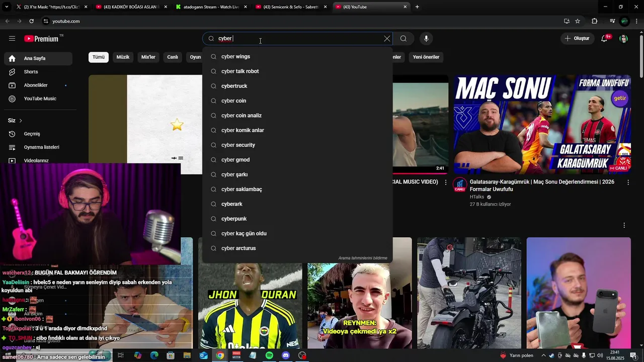Choose 'cyber kaç gün oldu' suggestion
This screenshot has height=362, width=644.
[x=297, y=234]
